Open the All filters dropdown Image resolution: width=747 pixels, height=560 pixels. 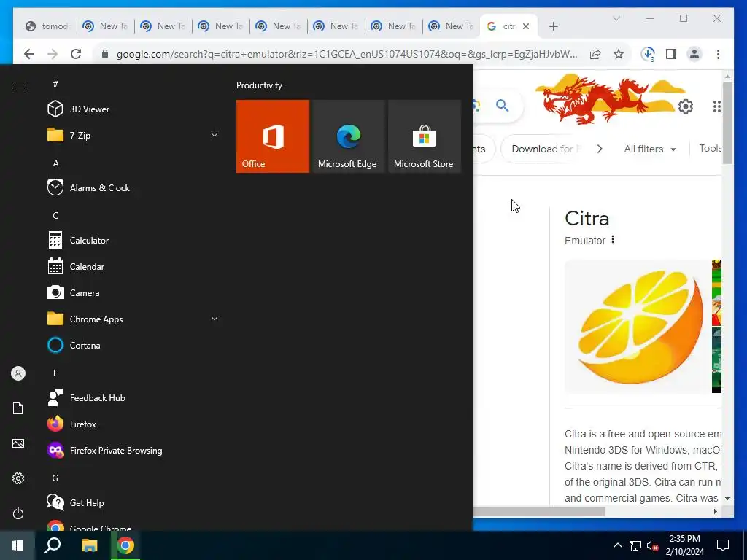pyautogui.click(x=650, y=149)
